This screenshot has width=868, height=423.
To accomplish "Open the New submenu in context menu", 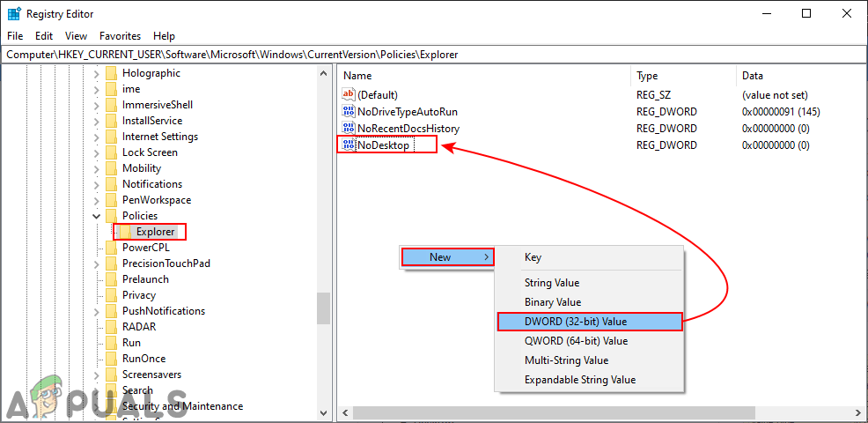I will (447, 257).
